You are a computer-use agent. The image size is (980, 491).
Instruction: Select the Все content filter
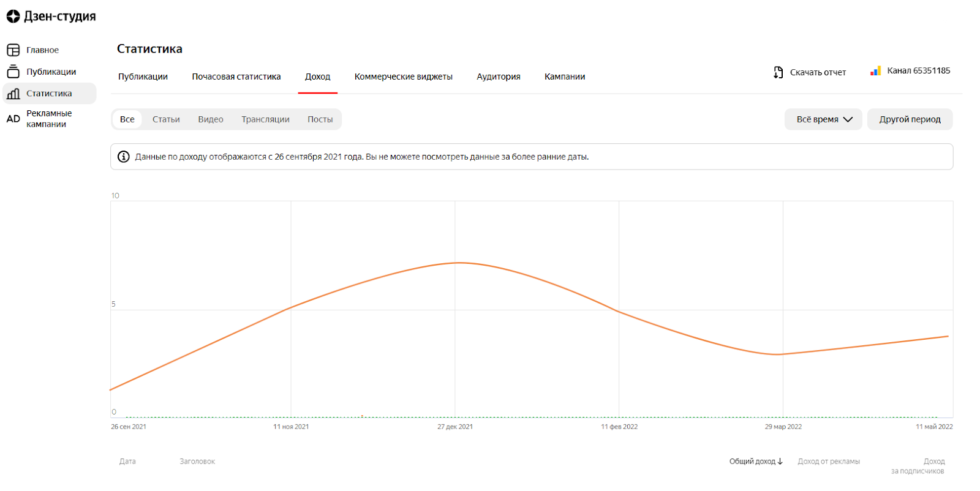pos(127,119)
